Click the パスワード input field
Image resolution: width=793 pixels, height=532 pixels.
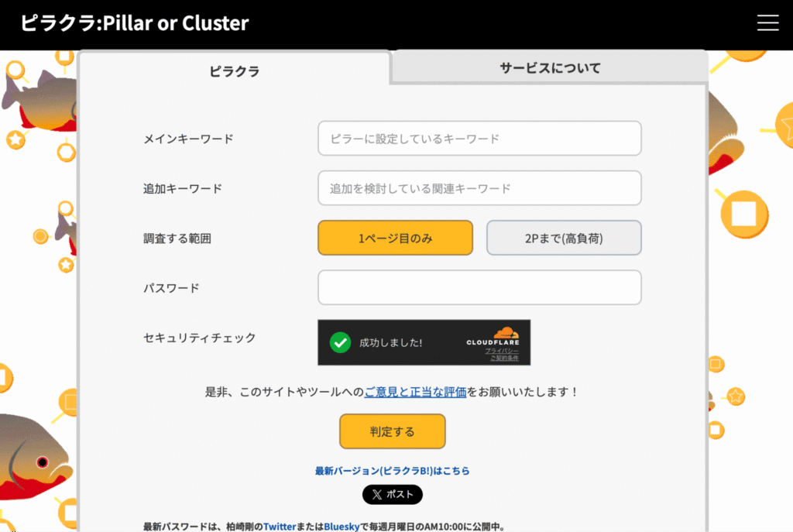(479, 287)
